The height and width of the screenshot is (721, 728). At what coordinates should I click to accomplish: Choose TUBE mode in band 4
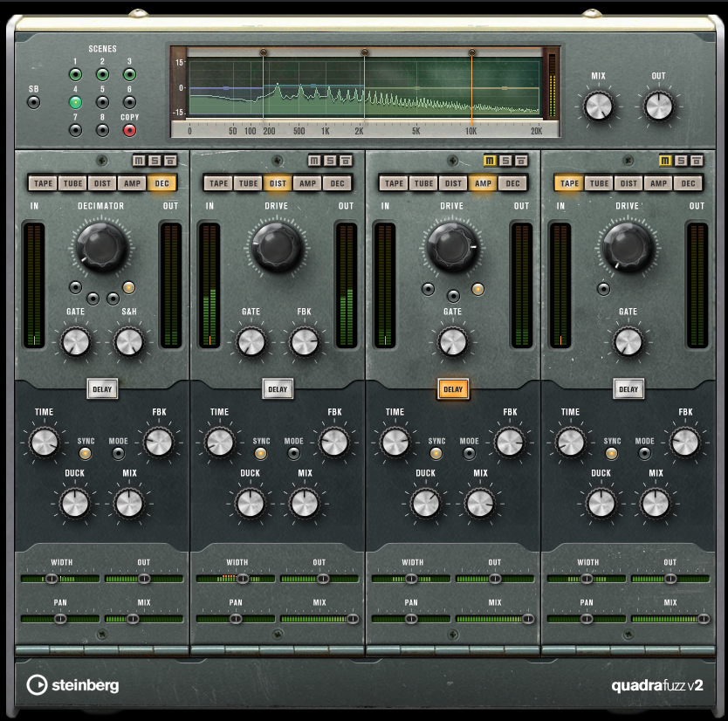coord(600,183)
